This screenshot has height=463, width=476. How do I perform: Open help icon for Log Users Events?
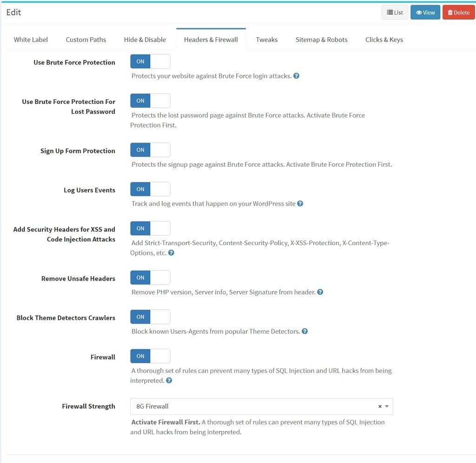300,203
